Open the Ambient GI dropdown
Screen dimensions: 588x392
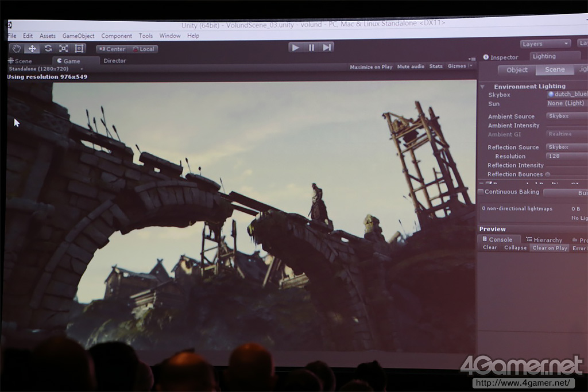(567, 134)
